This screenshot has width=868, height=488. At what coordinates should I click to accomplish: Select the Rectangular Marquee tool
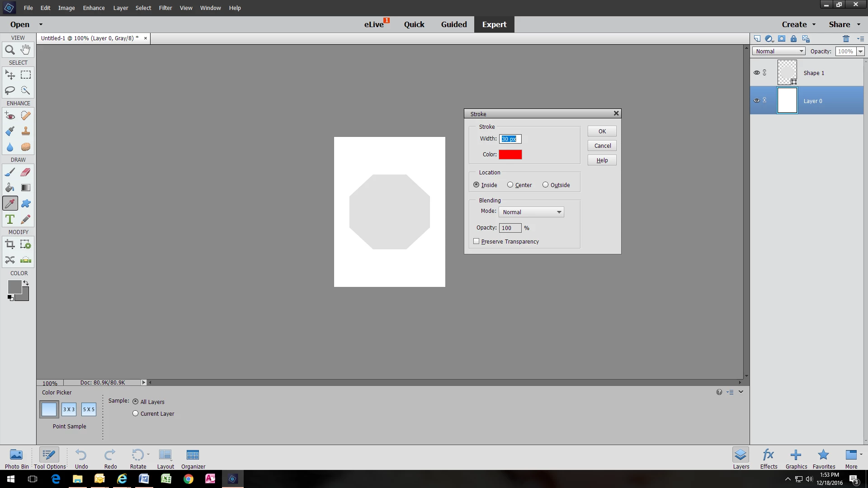pyautogui.click(x=26, y=75)
